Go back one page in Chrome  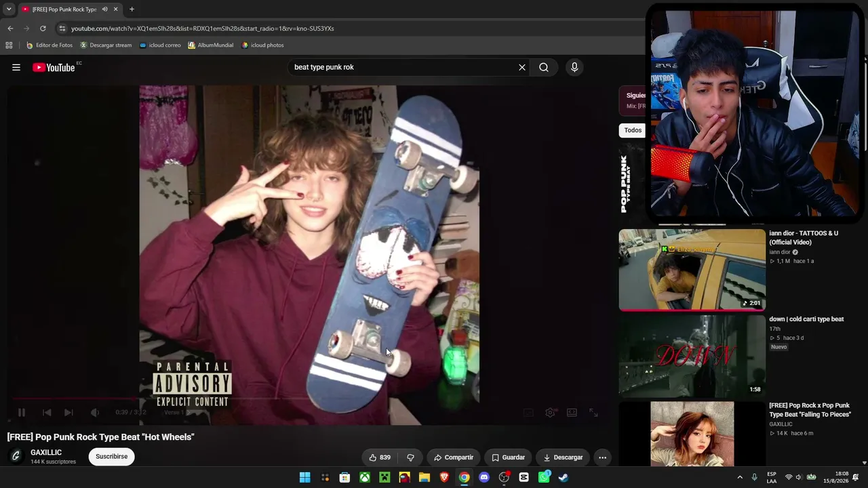coord(10,28)
